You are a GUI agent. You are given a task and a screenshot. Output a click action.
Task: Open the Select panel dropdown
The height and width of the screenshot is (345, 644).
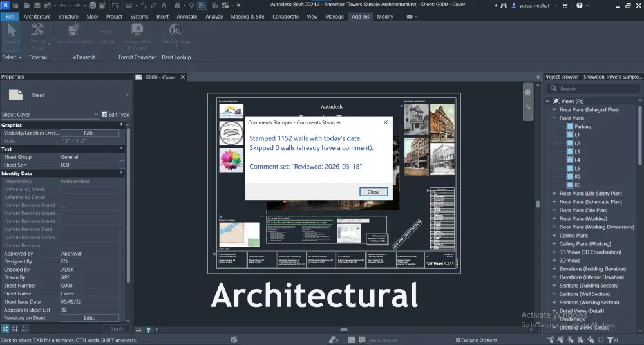(12, 57)
